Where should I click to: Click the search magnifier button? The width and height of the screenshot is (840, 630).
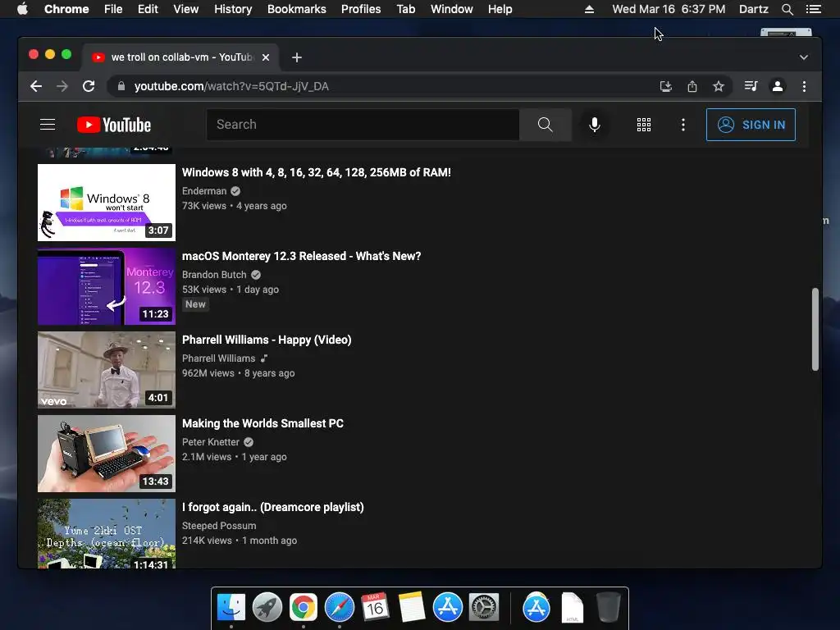[545, 125]
